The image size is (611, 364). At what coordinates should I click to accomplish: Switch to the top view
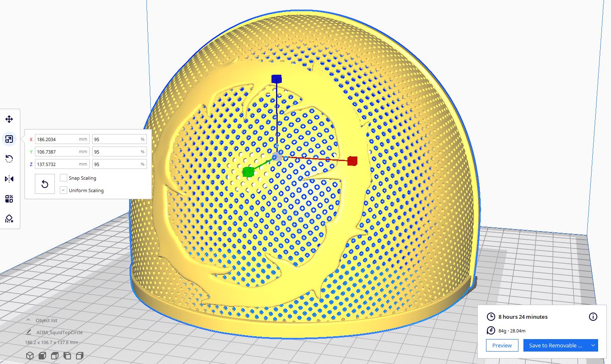(x=55, y=356)
